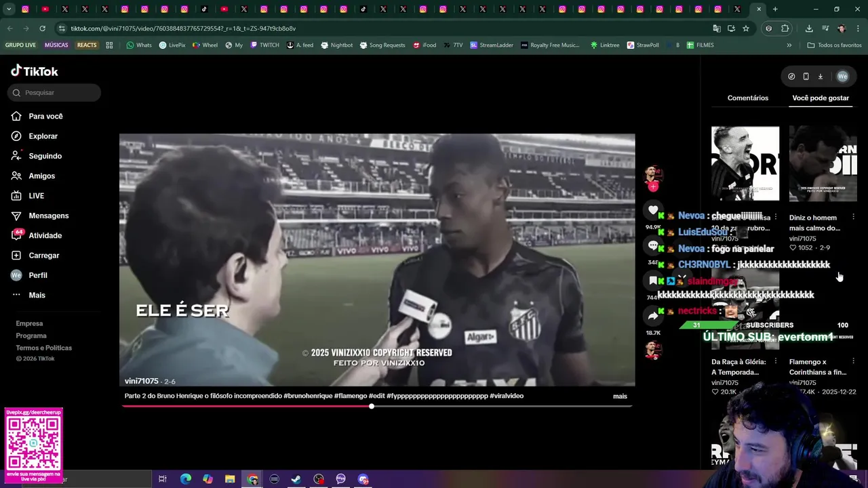Open Todos os favoritos folder
The width and height of the screenshot is (868, 488).
pos(834,45)
